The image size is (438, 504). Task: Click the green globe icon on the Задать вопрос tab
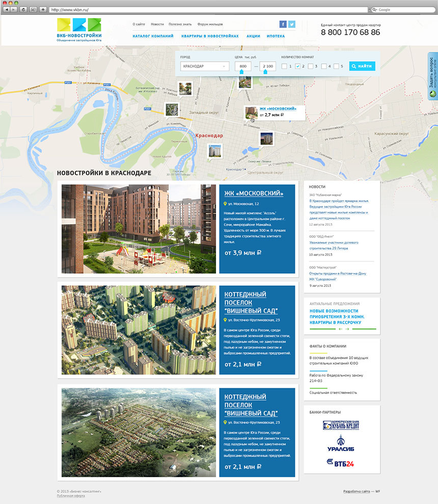click(x=433, y=94)
